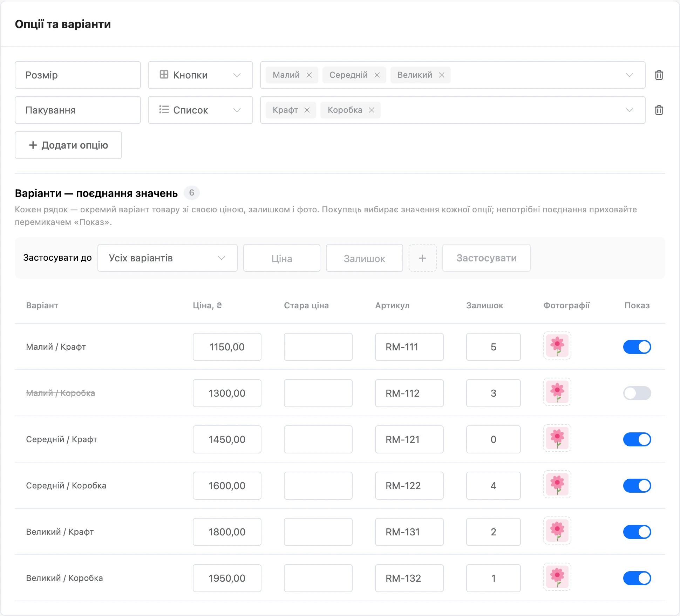The height and width of the screenshot is (616, 680).
Task: Open the Список display type dropdown
Action: [x=200, y=110]
